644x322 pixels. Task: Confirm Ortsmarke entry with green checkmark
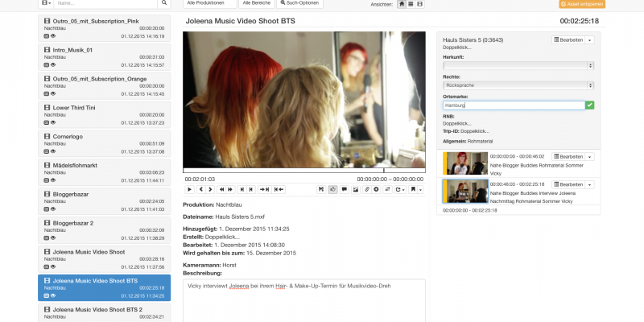pyautogui.click(x=590, y=105)
